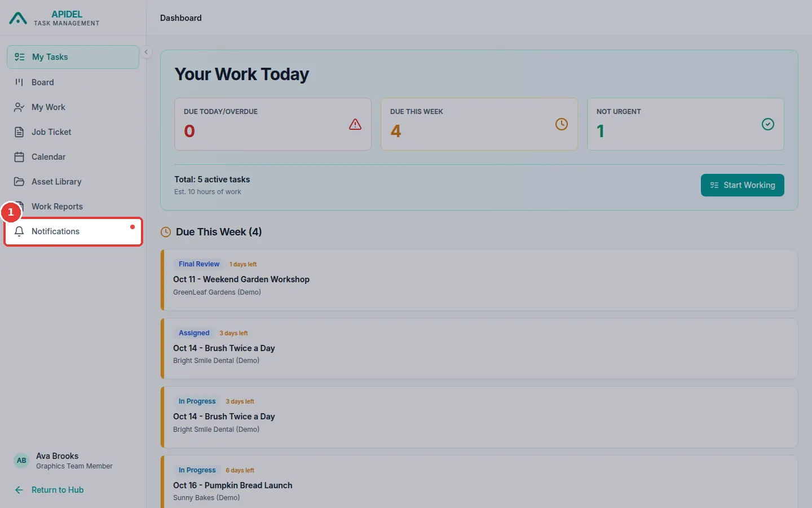The height and width of the screenshot is (508, 812).
Task: Select the Not Urgent count 1
Action: 601,131
